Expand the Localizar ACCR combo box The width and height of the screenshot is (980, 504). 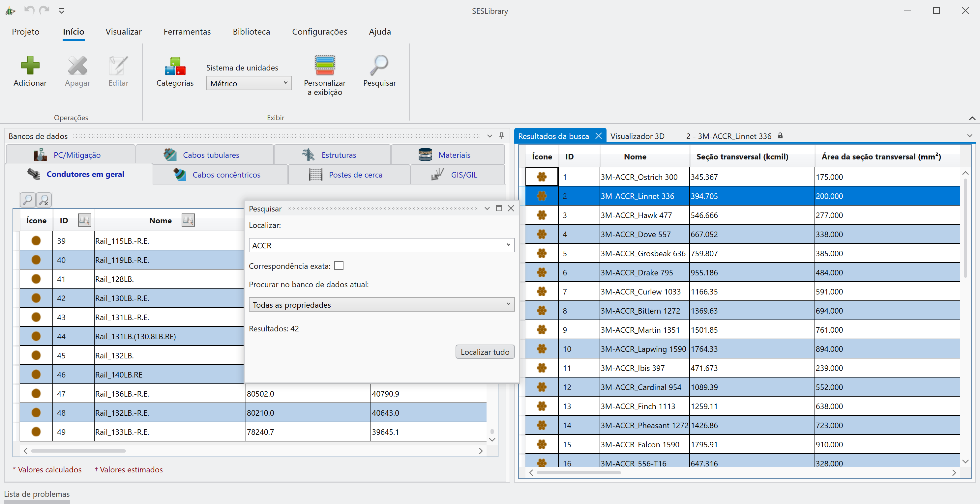(x=508, y=245)
